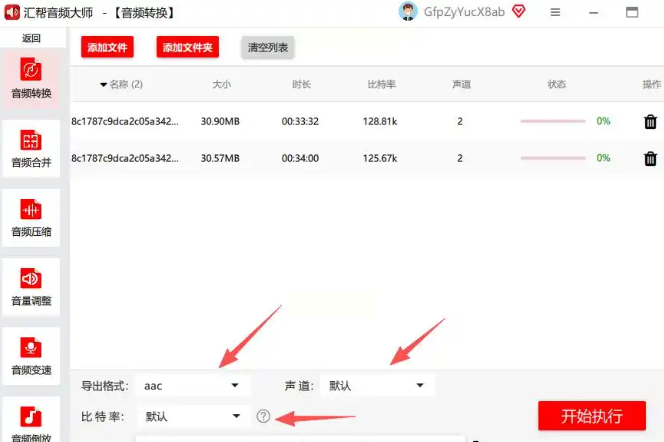Viewport: 664px width, 442px height.
Task: Open the 导出格式 aac dropdown
Action: pos(193,385)
